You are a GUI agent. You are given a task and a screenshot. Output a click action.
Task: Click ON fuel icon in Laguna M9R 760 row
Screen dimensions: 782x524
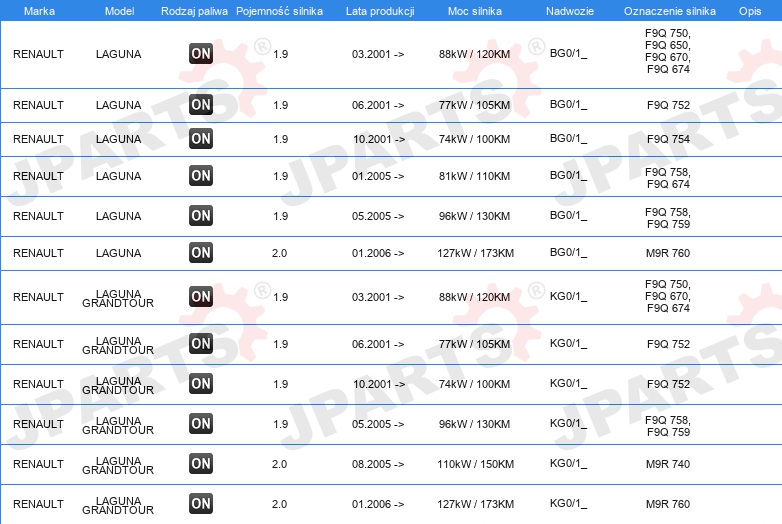(201, 252)
